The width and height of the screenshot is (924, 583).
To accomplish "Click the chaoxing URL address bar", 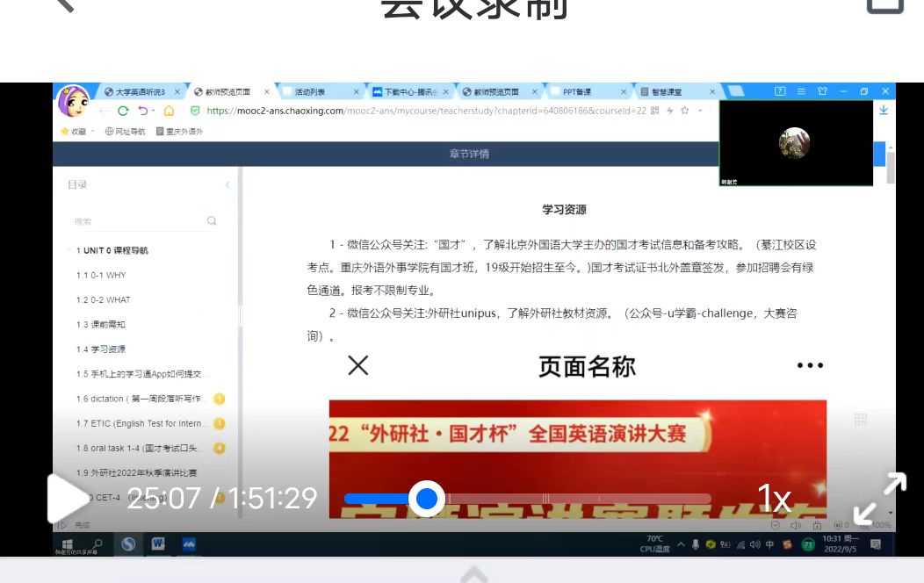I will [x=426, y=111].
